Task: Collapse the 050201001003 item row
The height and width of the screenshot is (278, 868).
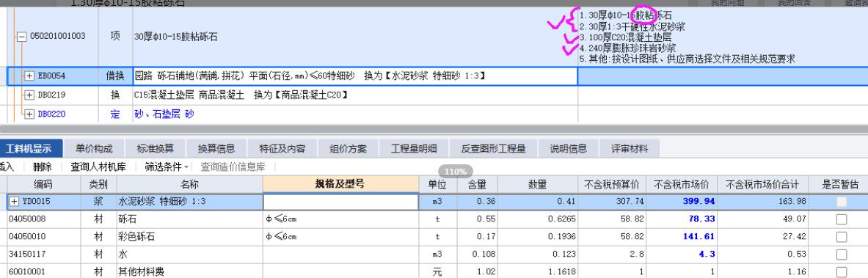Action: (x=21, y=37)
